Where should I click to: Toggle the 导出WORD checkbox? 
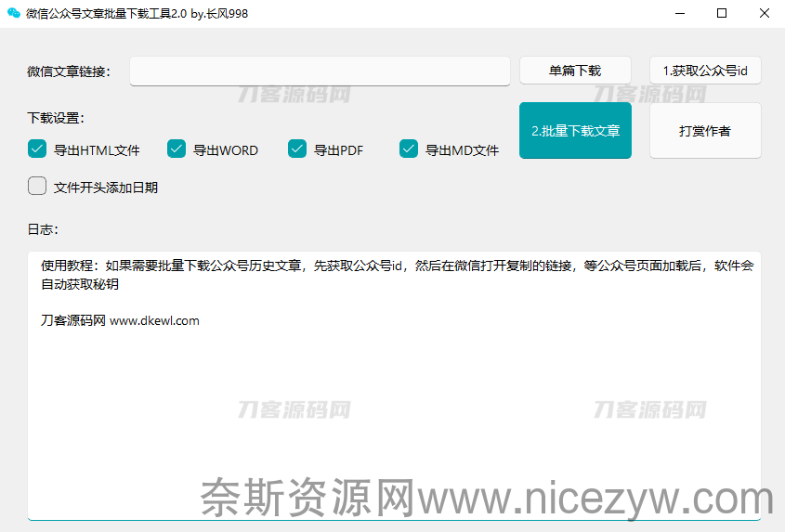(177, 149)
